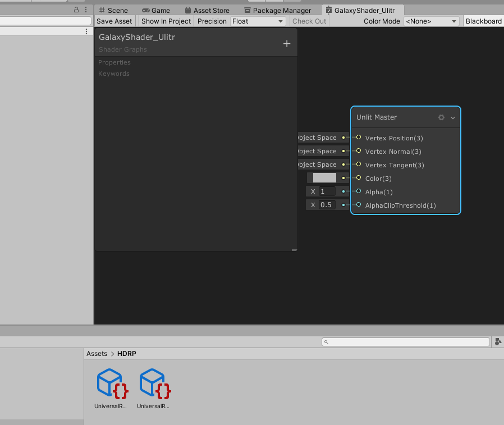504x425 pixels.
Task: Click the Color(3) white color swatch
Action: 323,177
